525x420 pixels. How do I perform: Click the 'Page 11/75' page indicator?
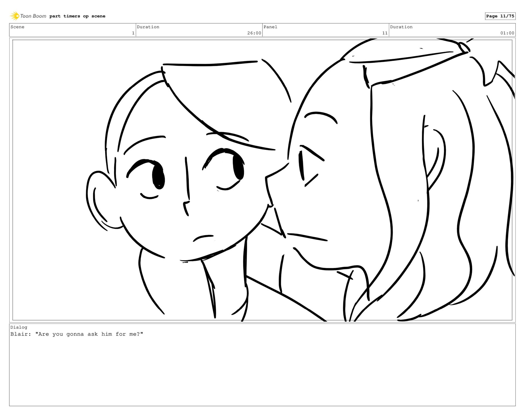point(500,16)
